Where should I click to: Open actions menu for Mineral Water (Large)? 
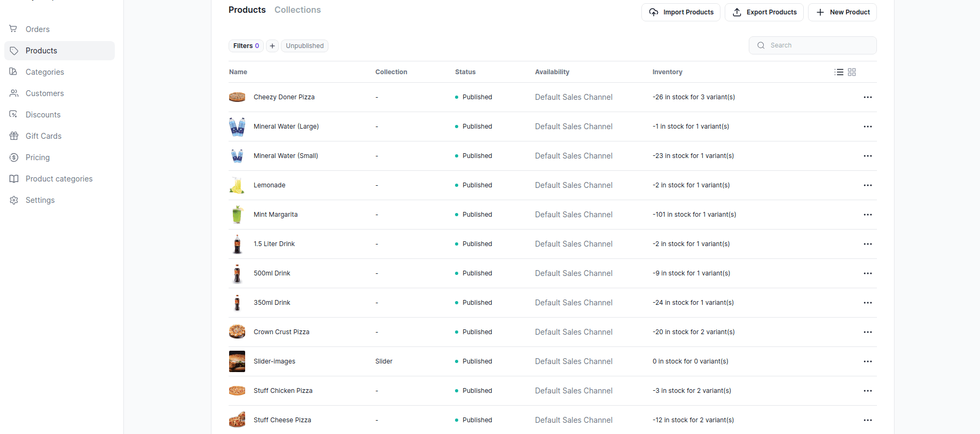click(x=868, y=127)
